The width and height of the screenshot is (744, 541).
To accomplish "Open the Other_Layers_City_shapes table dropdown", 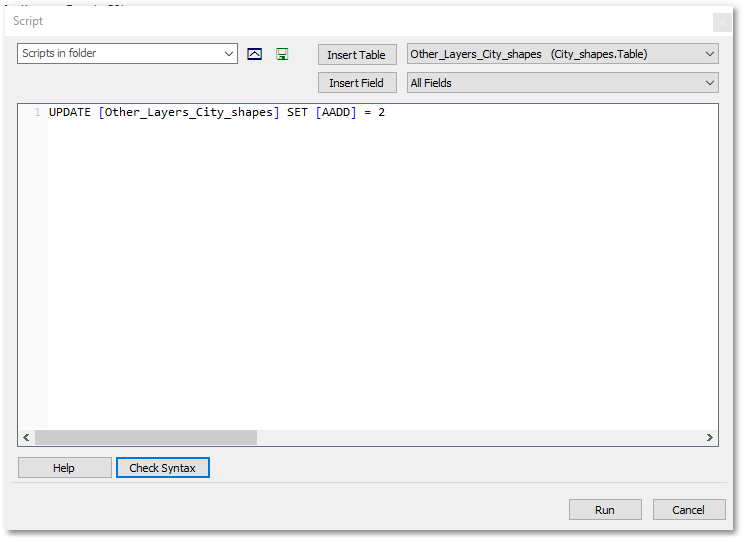I will (x=563, y=54).
